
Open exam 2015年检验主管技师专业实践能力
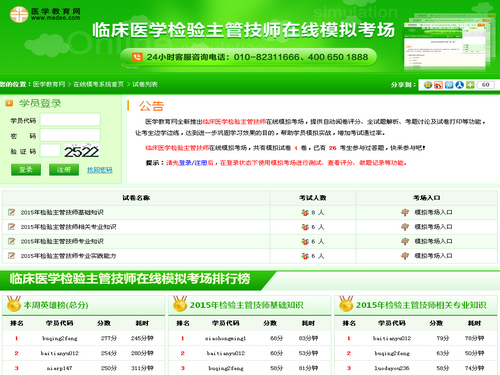click(x=68, y=256)
